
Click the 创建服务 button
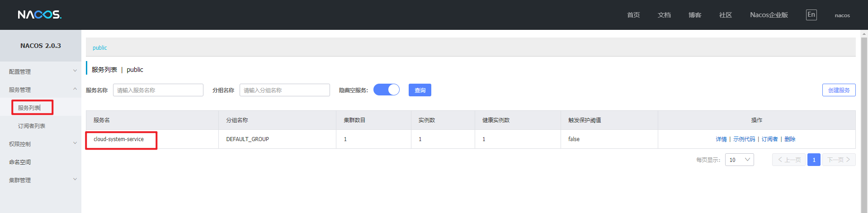pyautogui.click(x=839, y=90)
